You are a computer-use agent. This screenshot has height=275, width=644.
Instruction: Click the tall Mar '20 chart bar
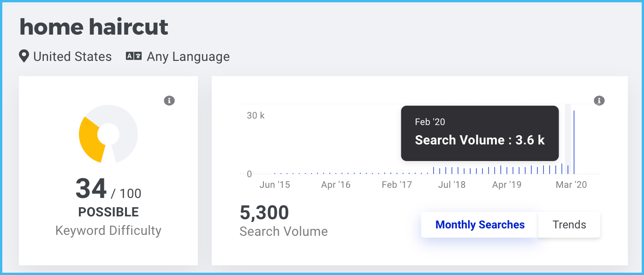tap(574, 142)
